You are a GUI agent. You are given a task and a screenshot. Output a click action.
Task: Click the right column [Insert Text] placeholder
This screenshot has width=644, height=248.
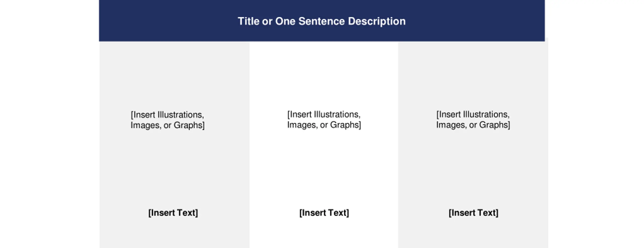(473, 213)
